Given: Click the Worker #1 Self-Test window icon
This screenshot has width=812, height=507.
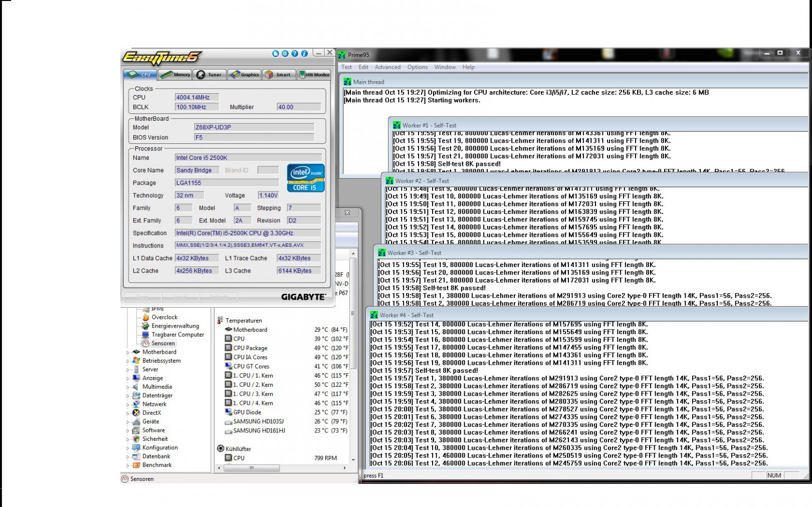Looking at the screenshot, I should (x=397, y=125).
